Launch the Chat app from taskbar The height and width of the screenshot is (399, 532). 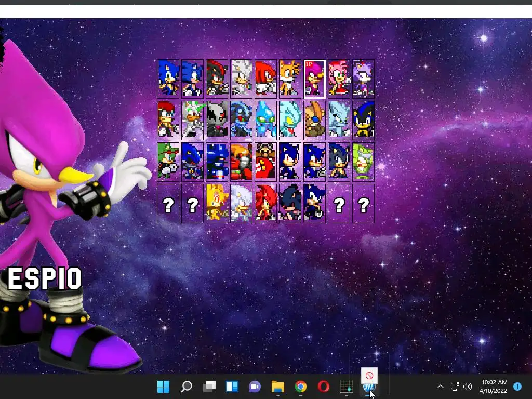pyautogui.click(x=255, y=387)
